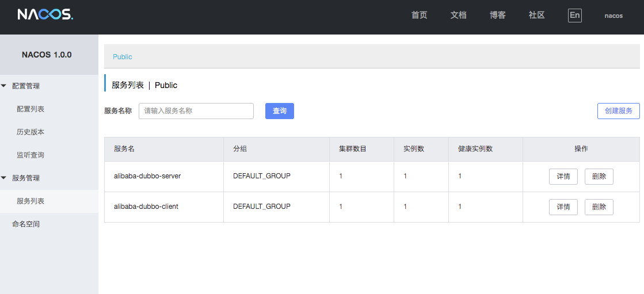Switch language using the En icon

click(574, 16)
